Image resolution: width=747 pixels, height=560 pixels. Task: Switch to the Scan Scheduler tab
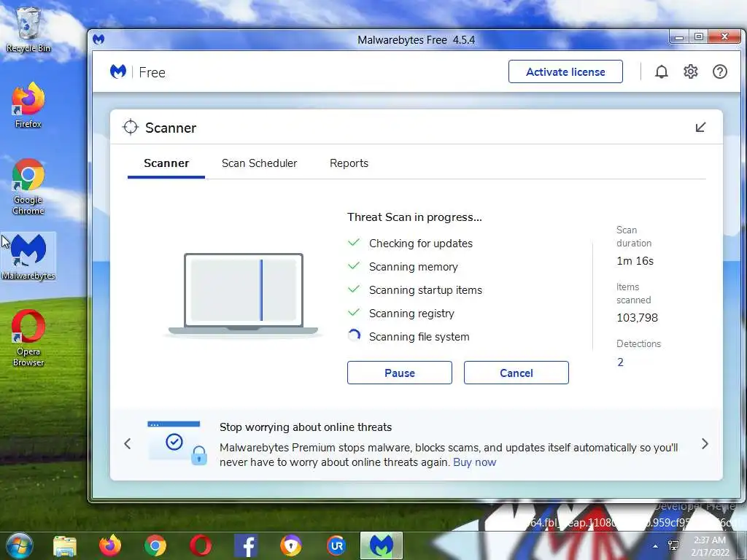(259, 163)
